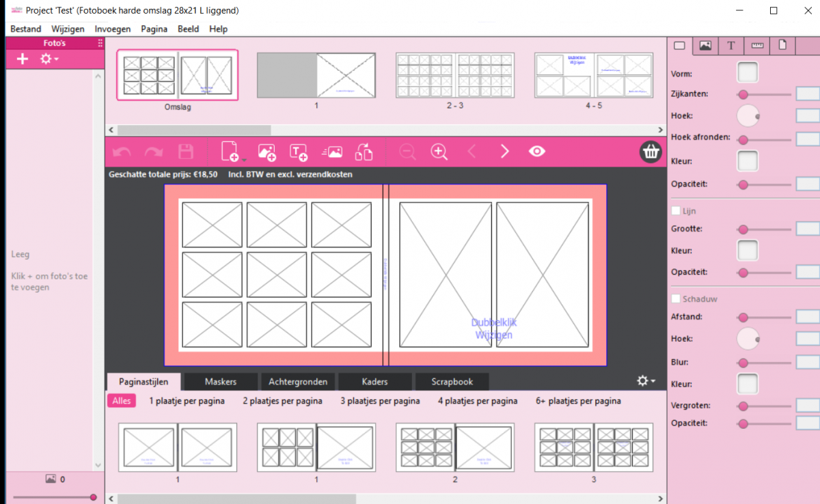Expand the add page dropdown arrow

[244, 158]
